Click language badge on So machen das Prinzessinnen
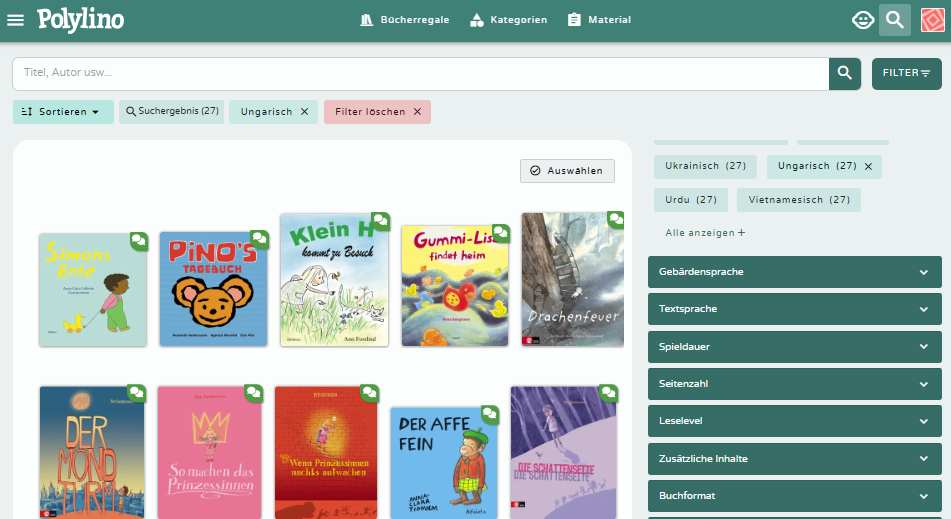Image resolution: width=951 pixels, height=519 pixels. tap(254, 393)
